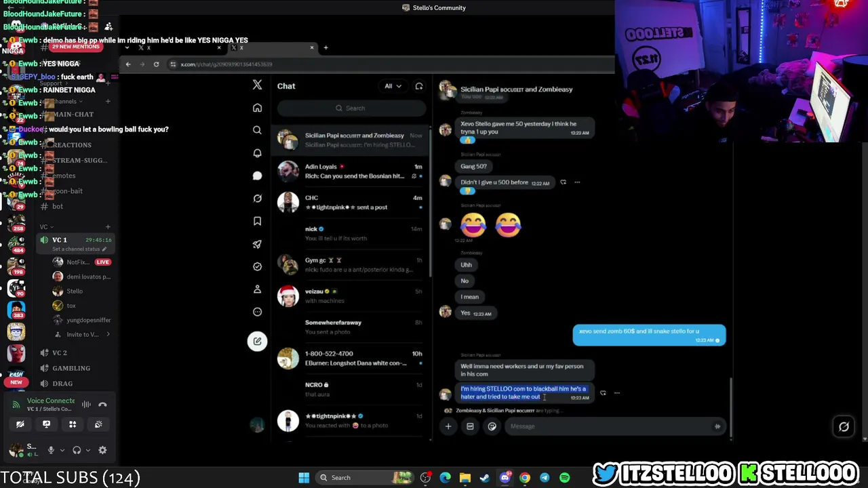Compose a new post in X
Screen dimensions: 868x488
tap(257, 341)
